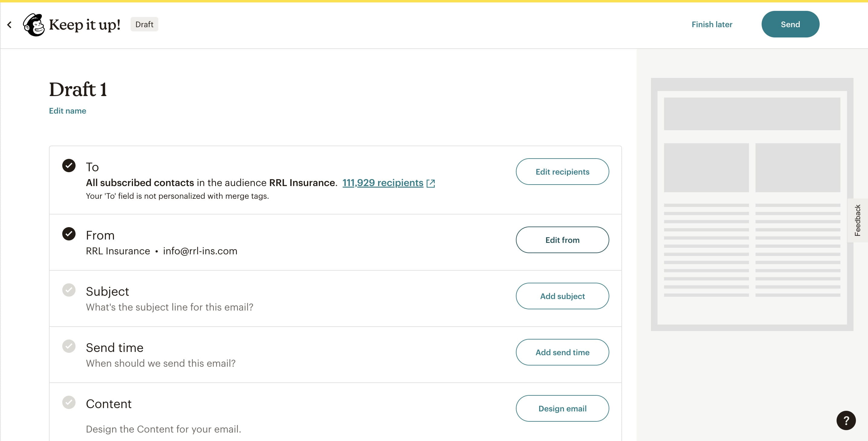
Task: Click the external link icon beside recipients
Action: pyautogui.click(x=431, y=183)
